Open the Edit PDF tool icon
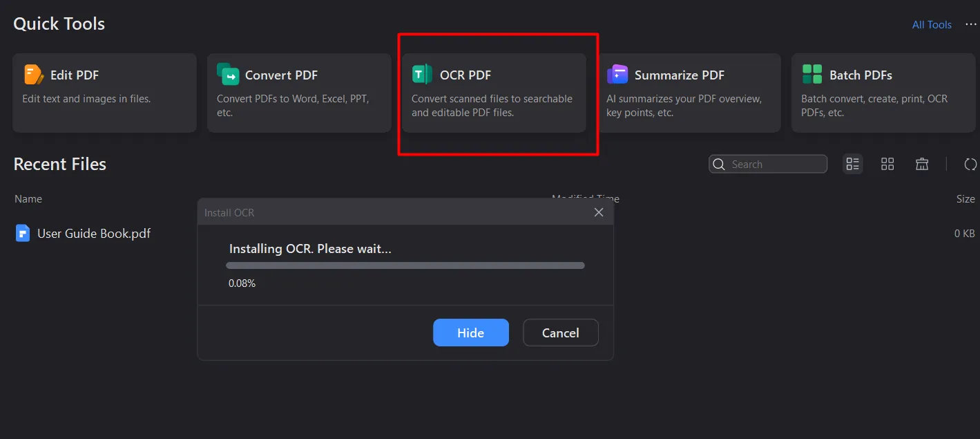Viewport: 980px width, 439px height. pyautogui.click(x=33, y=75)
